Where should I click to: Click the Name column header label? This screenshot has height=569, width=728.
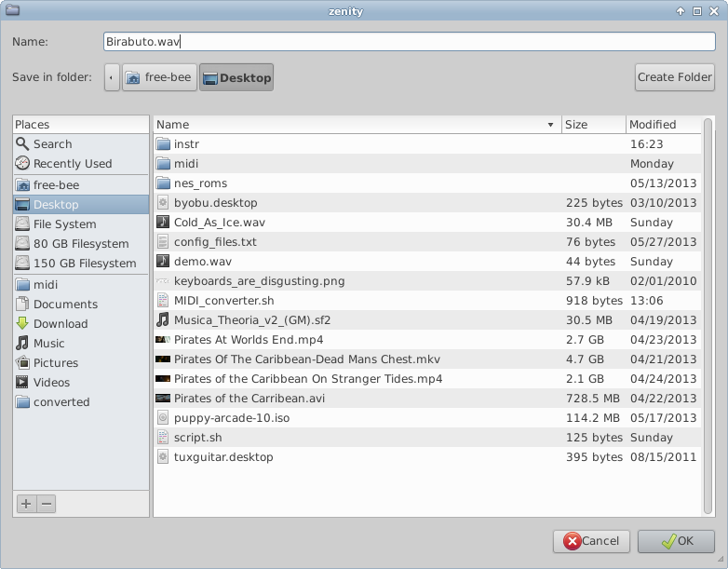173,125
